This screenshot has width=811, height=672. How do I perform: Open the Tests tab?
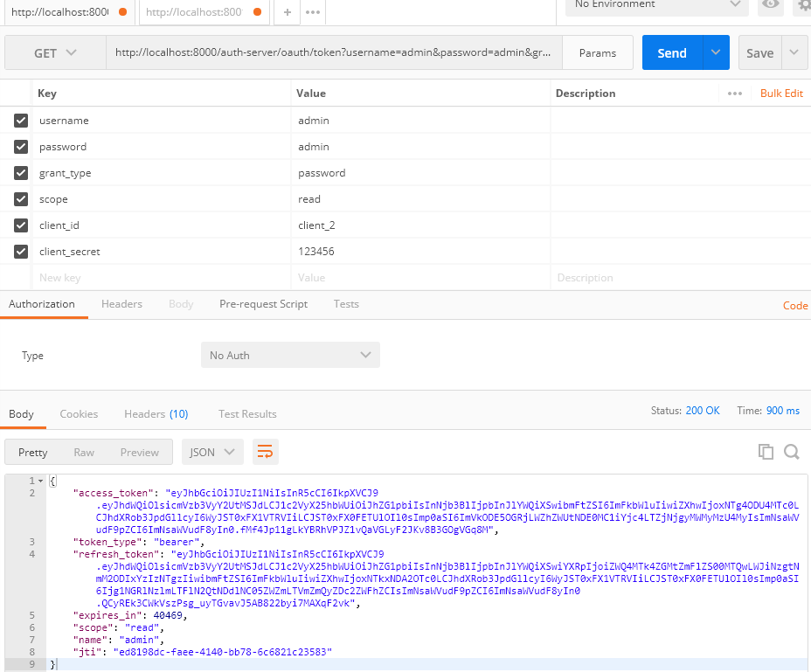pos(346,304)
